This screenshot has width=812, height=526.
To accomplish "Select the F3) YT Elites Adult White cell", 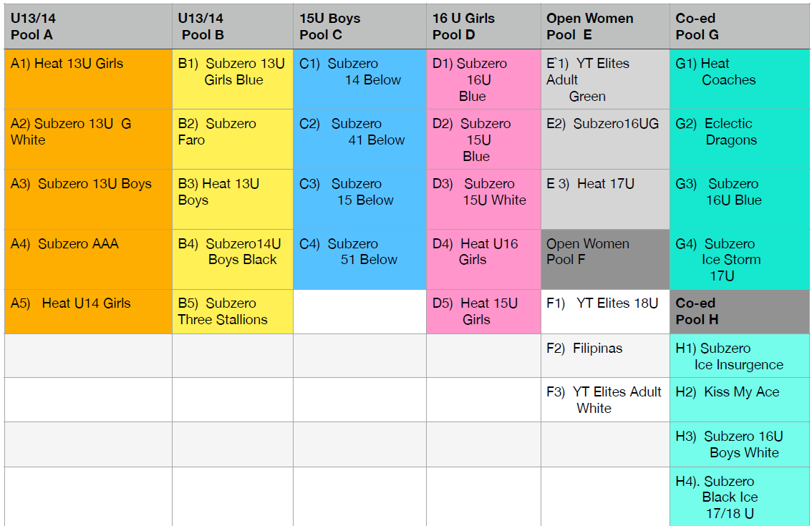I will coord(605,400).
